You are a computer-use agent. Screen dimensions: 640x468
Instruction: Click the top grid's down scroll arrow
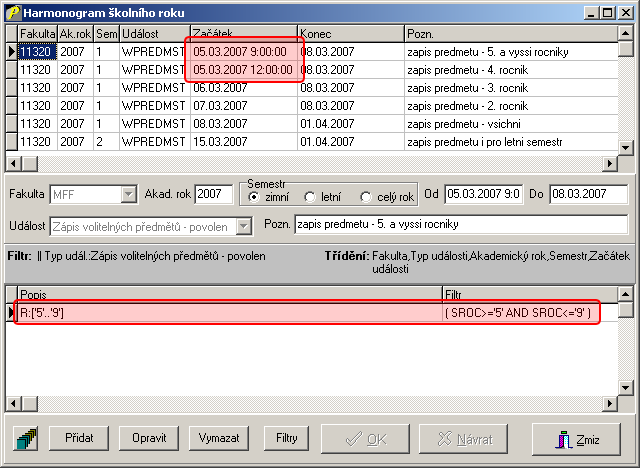point(625,147)
